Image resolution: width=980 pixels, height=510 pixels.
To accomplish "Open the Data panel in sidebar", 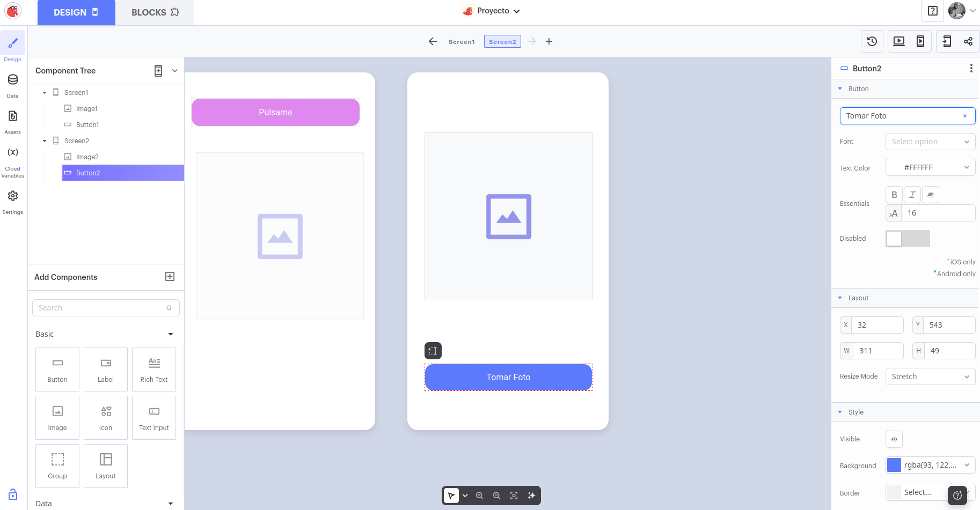I will pos(13,85).
